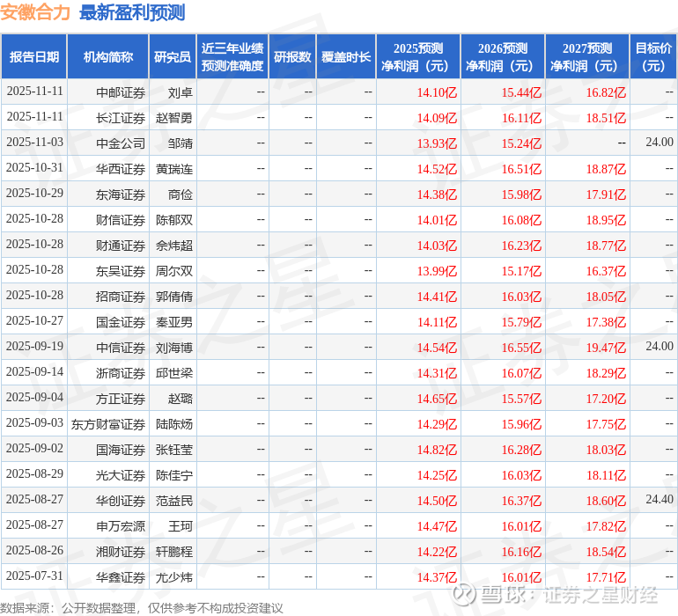Click institution name 华创证券
The width and height of the screenshot is (678, 616).
pyautogui.click(x=121, y=500)
